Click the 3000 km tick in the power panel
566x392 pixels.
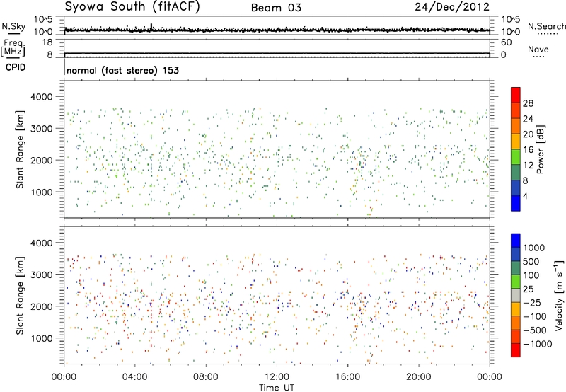point(41,129)
